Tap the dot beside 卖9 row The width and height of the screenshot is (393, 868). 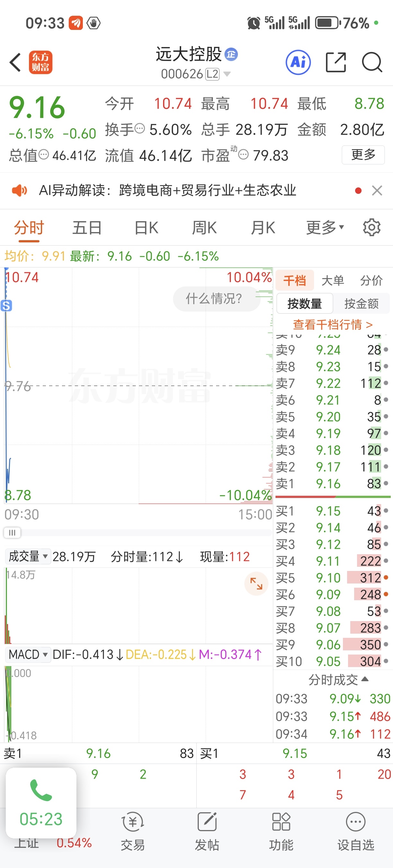point(386,350)
